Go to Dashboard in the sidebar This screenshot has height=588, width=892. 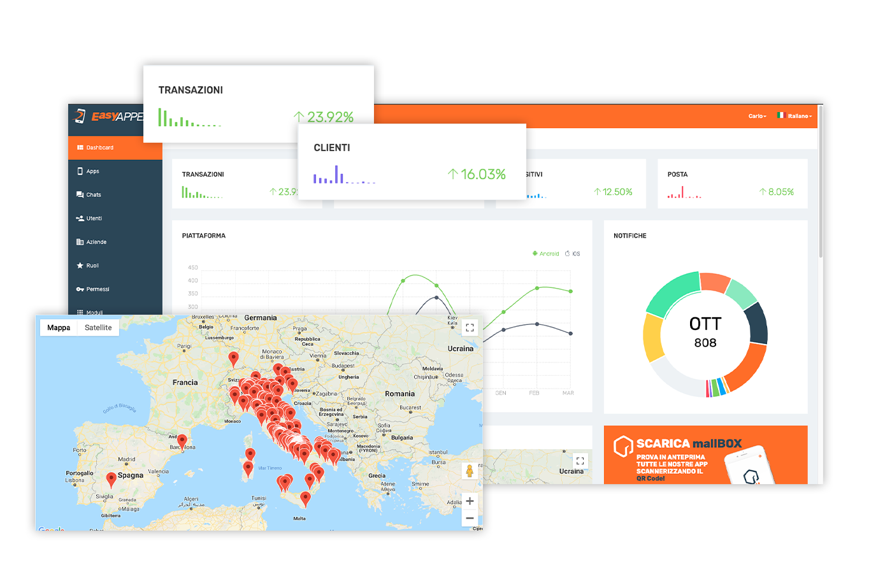tap(115, 148)
